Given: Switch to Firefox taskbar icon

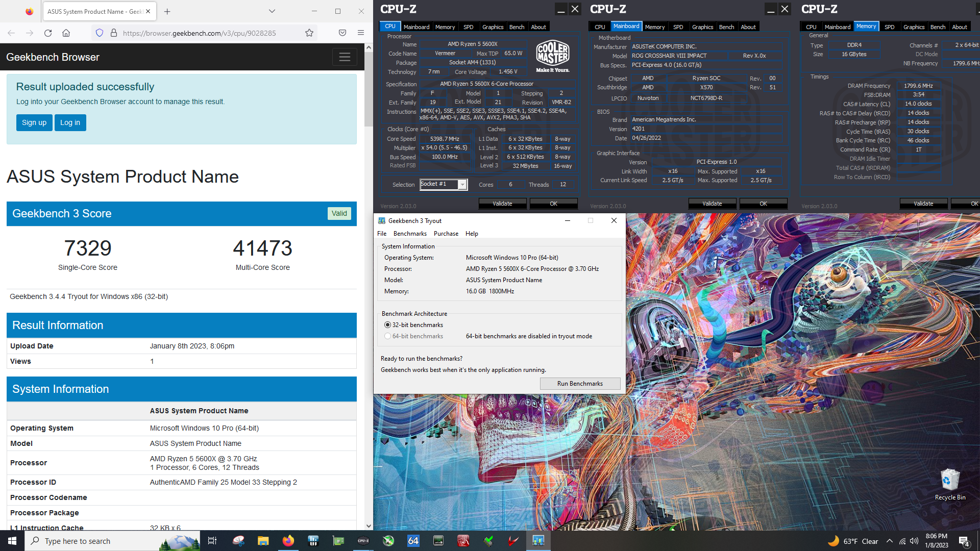Looking at the screenshot, I should (x=288, y=541).
